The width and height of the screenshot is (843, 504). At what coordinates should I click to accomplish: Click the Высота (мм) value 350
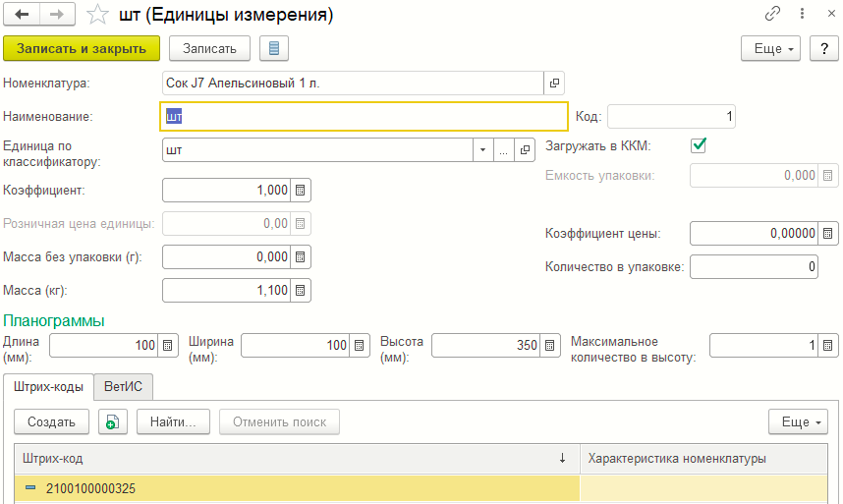(x=527, y=346)
